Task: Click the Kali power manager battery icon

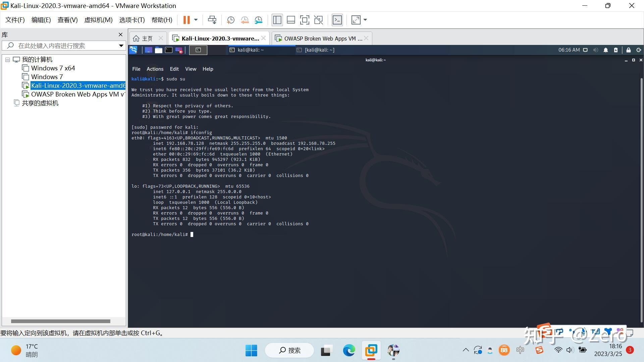Action: (x=616, y=50)
